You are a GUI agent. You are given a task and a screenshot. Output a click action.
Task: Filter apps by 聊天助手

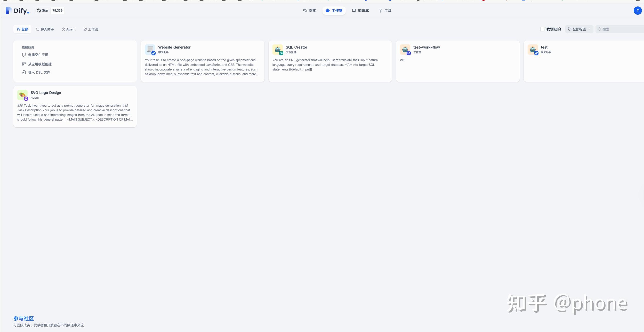point(45,29)
